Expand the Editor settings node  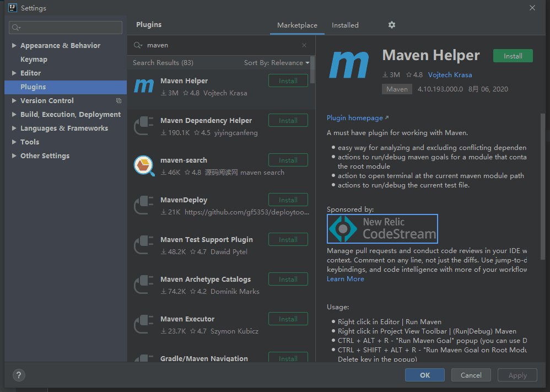coord(14,73)
